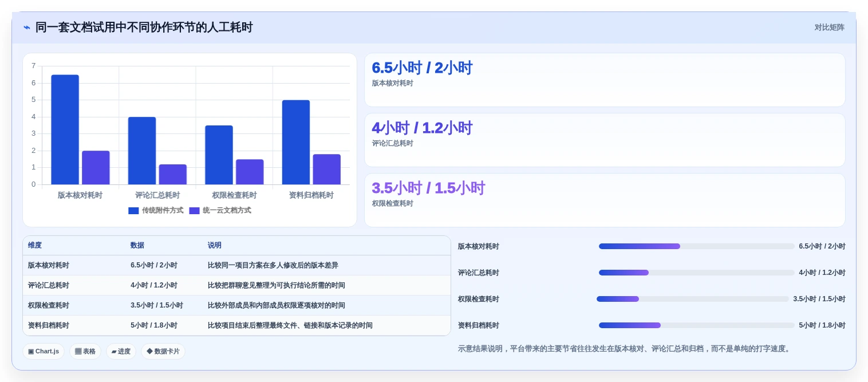Image resolution: width=868 pixels, height=382 pixels.
Task: Click the 资料归档耗时 cloud-doc bar in chart
Action: click(x=327, y=170)
